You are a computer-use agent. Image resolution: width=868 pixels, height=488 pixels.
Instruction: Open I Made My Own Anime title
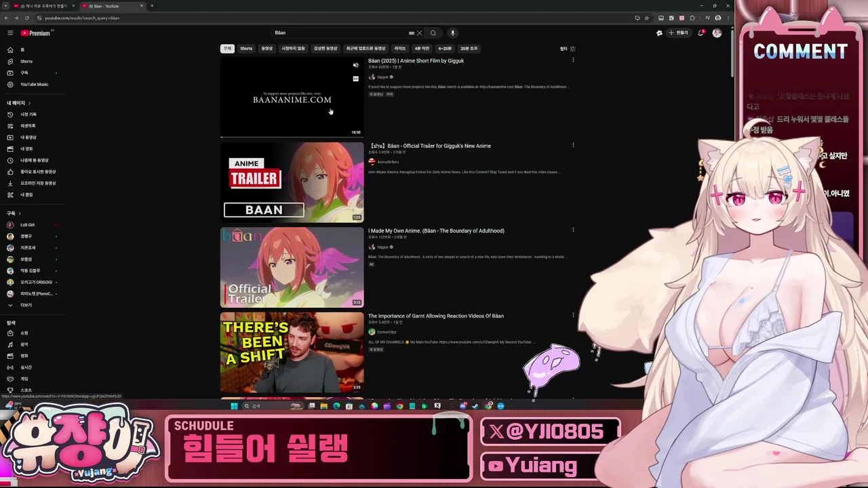pos(436,231)
